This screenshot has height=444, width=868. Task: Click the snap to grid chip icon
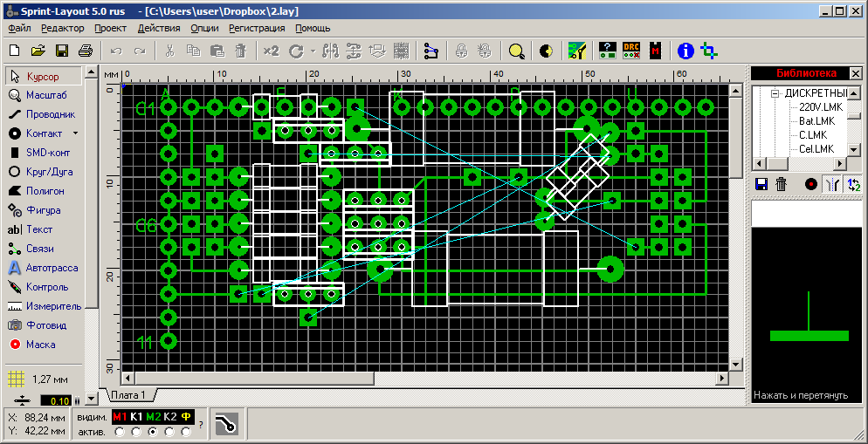[x=401, y=51]
